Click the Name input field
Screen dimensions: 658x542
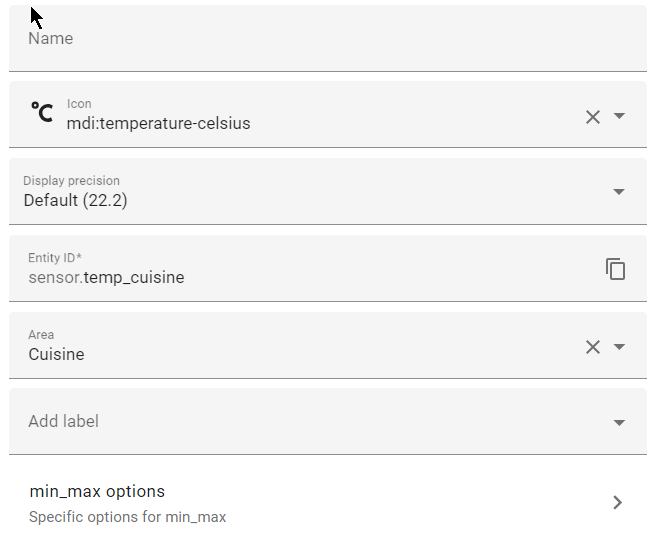(328, 38)
